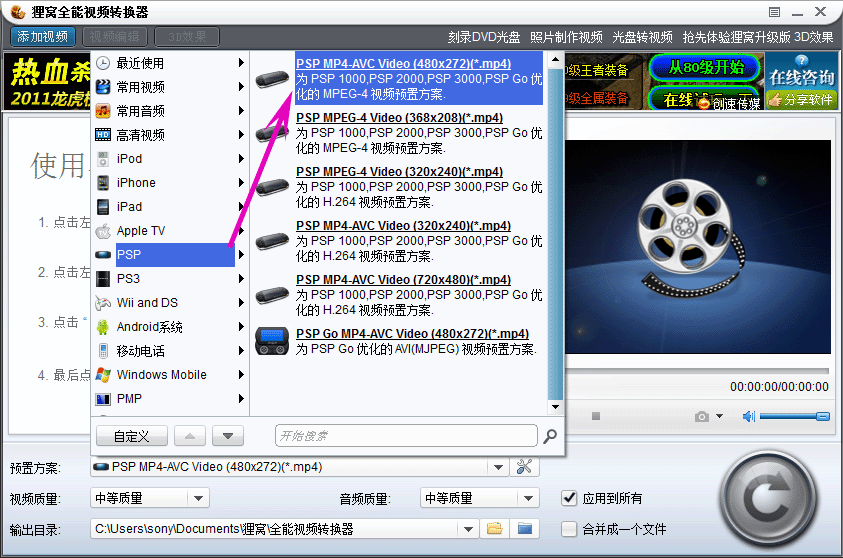This screenshot has width=843, height=558.
Task: Click the 分享软件 button
Action: [802, 99]
